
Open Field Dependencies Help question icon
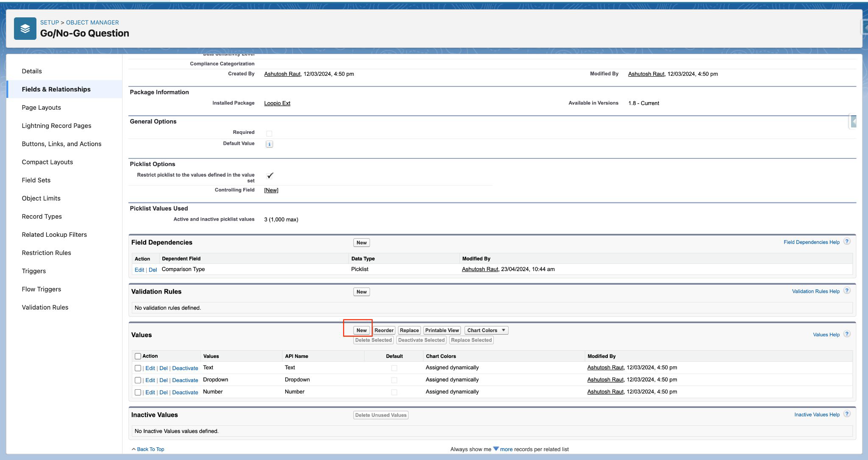[x=847, y=241]
